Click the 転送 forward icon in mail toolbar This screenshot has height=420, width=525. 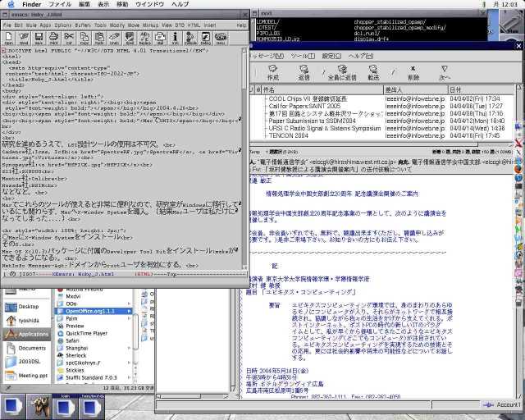(373, 72)
